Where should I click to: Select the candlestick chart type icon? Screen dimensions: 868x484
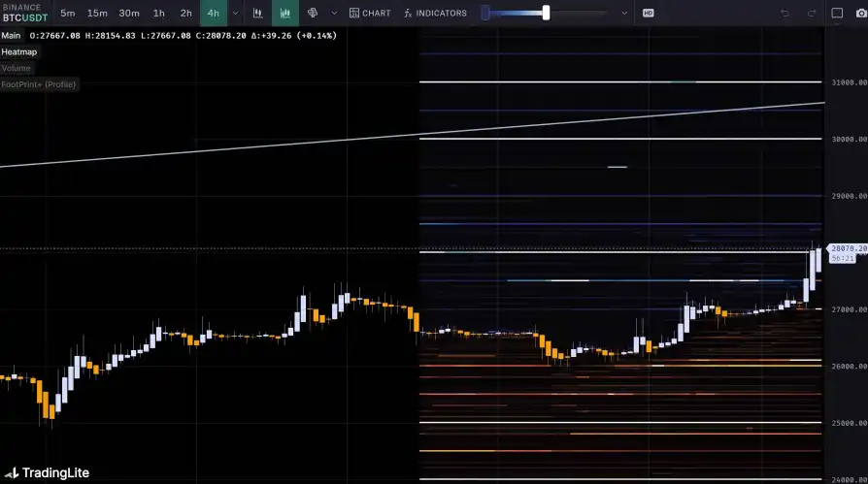[x=257, y=13]
